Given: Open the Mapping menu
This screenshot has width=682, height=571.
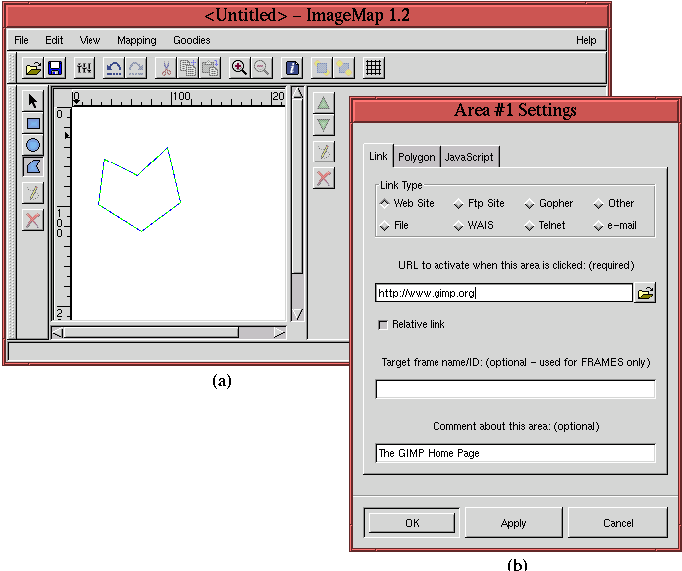Looking at the screenshot, I should 136,40.
